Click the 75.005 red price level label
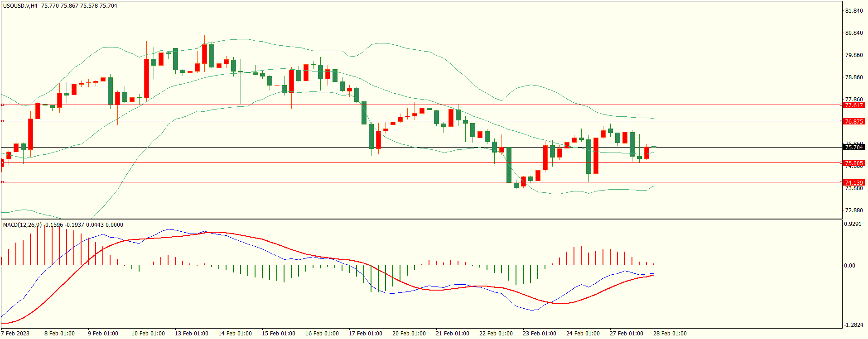Viewport: 868px width, 339px height. pos(854,163)
